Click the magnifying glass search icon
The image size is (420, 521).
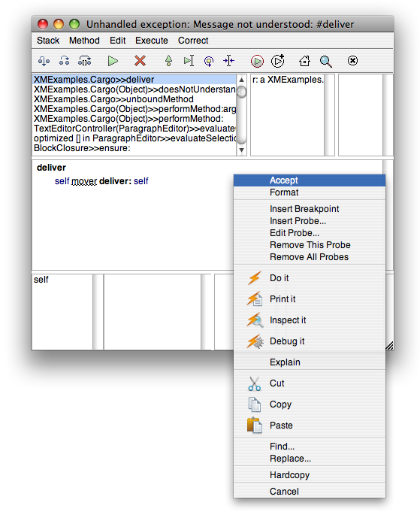click(325, 61)
